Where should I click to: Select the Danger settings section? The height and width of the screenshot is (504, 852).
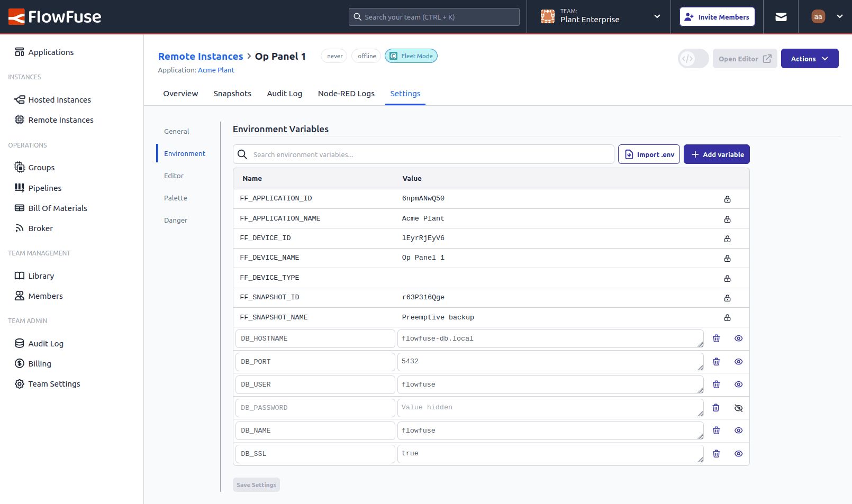(176, 220)
